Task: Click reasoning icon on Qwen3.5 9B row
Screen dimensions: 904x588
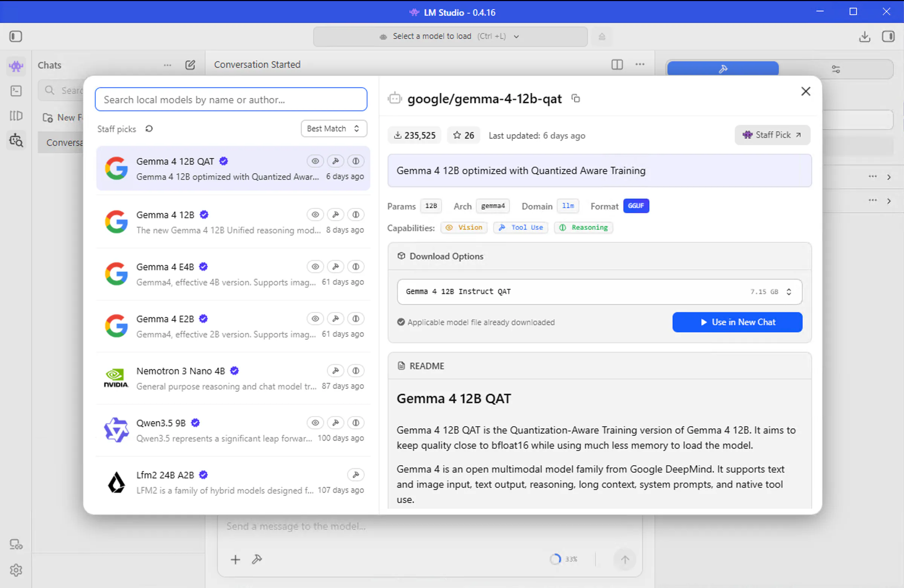Action: [x=356, y=423]
